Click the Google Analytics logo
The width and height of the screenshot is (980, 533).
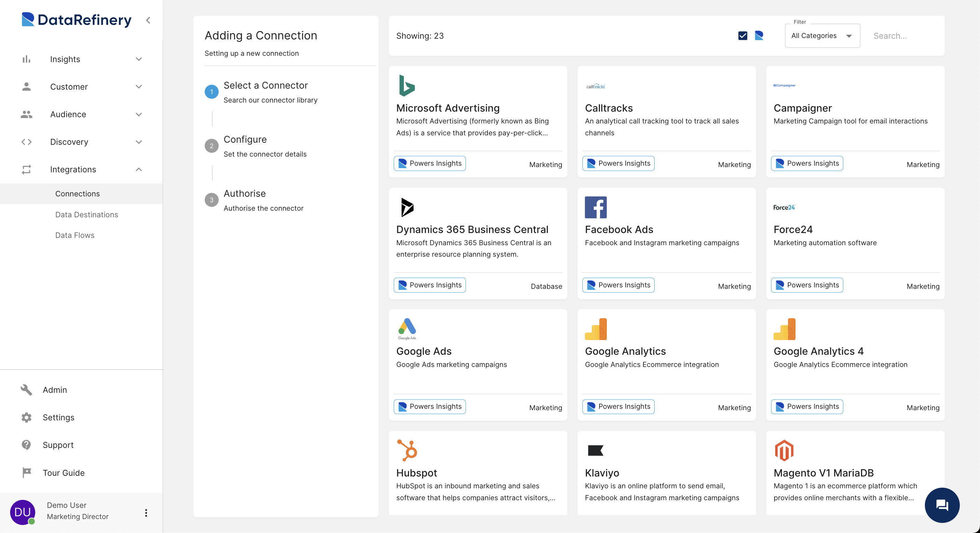click(595, 329)
